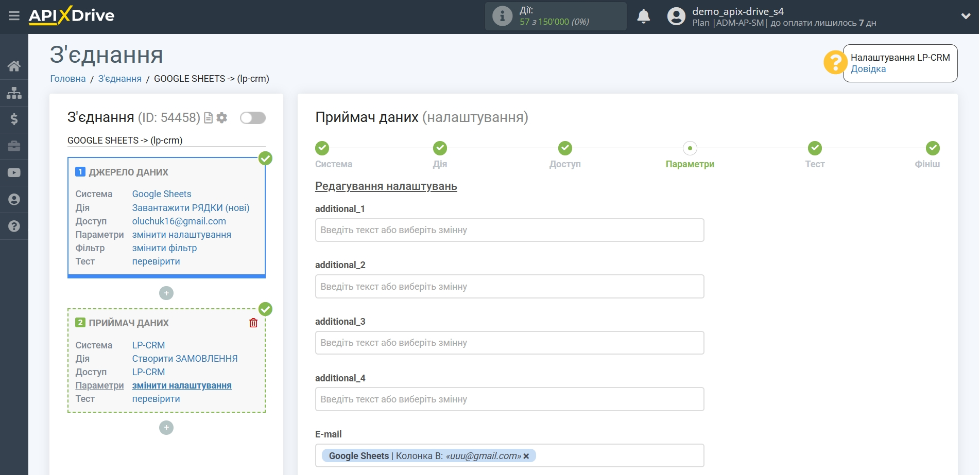Image resolution: width=980 pixels, height=475 pixels.
Task: Open the oluchuk16@gmail.com access link
Action: click(179, 221)
